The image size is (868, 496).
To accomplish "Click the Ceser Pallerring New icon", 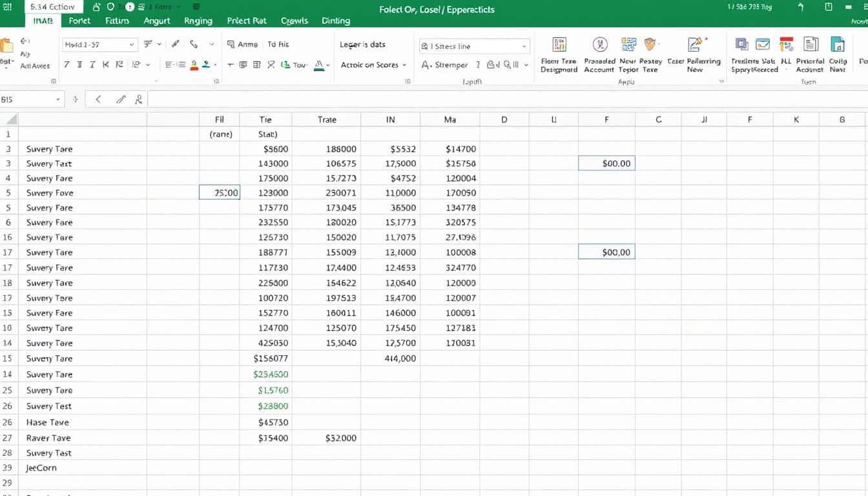I will (695, 45).
